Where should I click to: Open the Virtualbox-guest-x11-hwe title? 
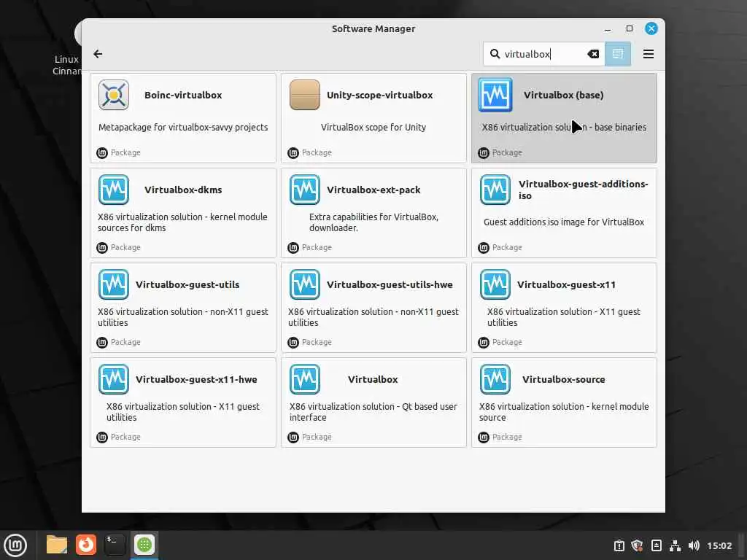(x=196, y=379)
